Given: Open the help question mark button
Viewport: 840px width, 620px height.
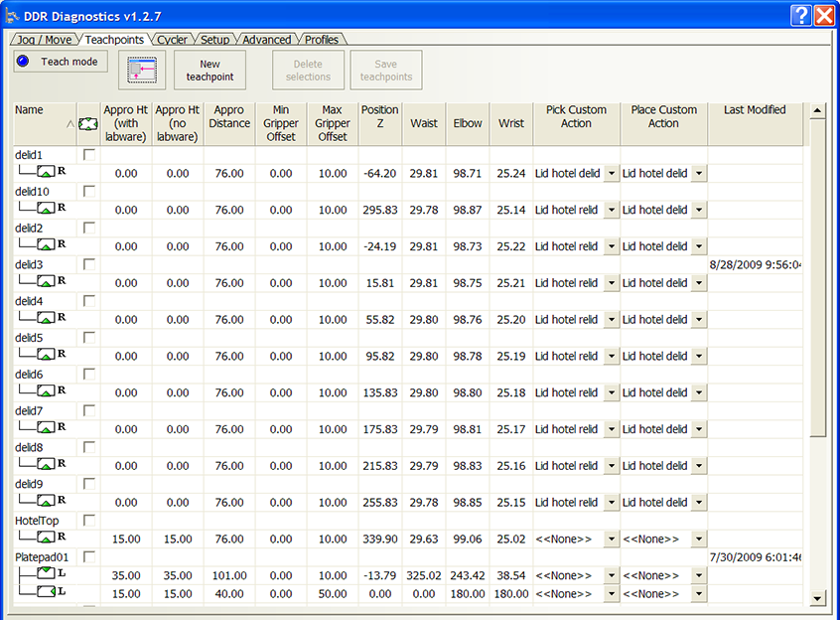Looking at the screenshot, I should tap(801, 15).
